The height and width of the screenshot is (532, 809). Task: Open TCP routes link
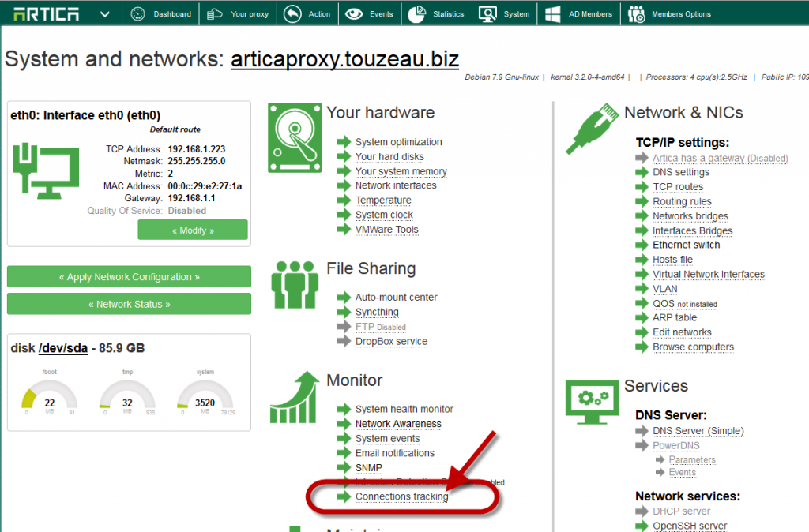click(x=678, y=186)
